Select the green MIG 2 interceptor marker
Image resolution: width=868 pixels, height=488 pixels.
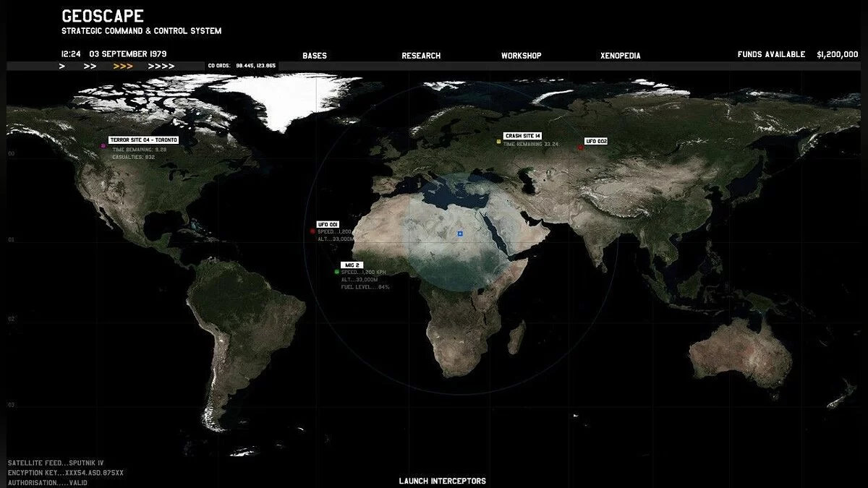336,272
